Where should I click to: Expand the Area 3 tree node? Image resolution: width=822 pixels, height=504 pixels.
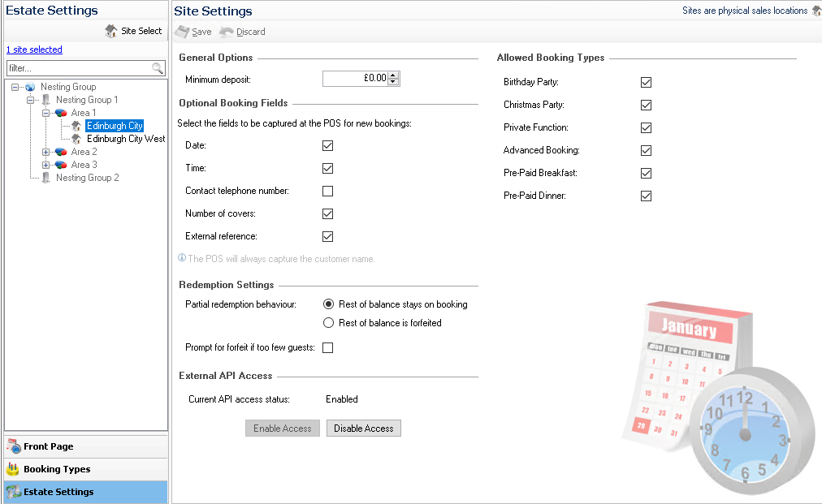tap(45, 165)
